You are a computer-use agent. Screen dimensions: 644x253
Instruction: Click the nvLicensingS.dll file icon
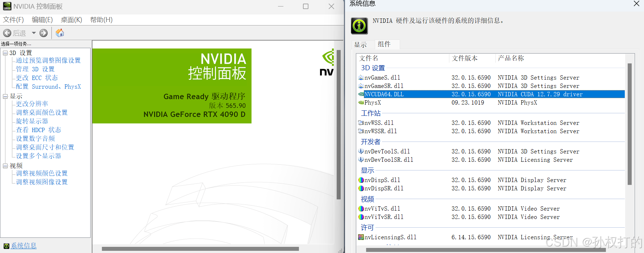(x=361, y=237)
